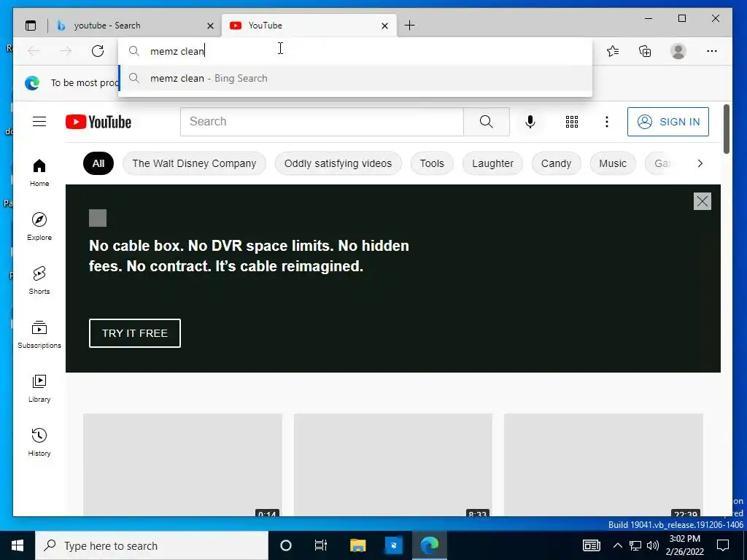Open the Edge profile avatar icon
Screen dimensions: 747x560
coord(678,51)
